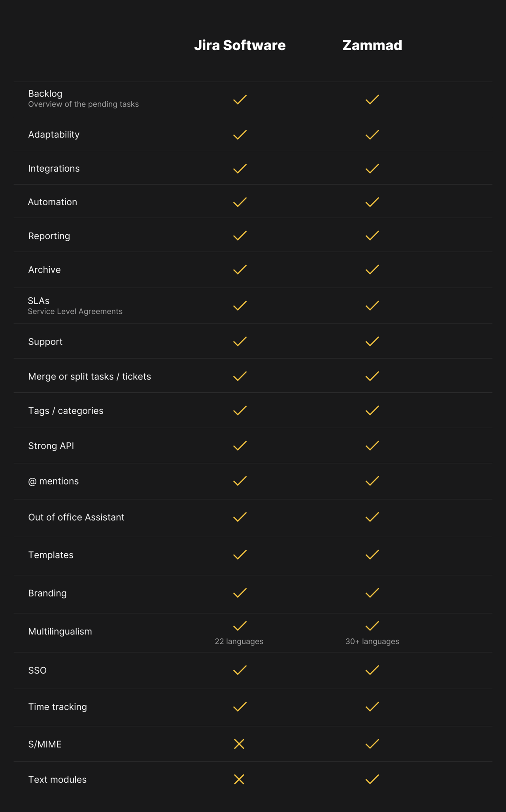Click Zammad's checkmark in Text modules row
The image size is (506, 812).
point(372,779)
